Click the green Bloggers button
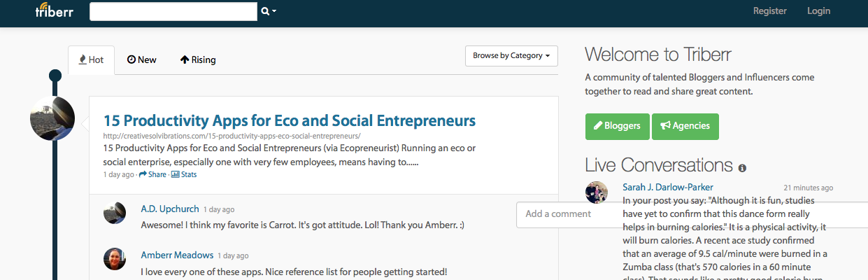 [618, 126]
